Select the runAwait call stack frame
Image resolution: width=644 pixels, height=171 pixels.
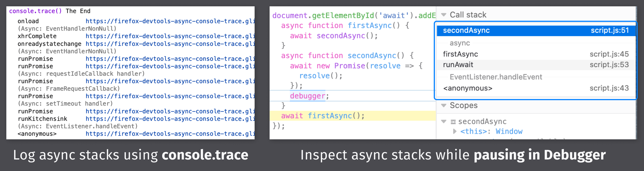[536, 65]
